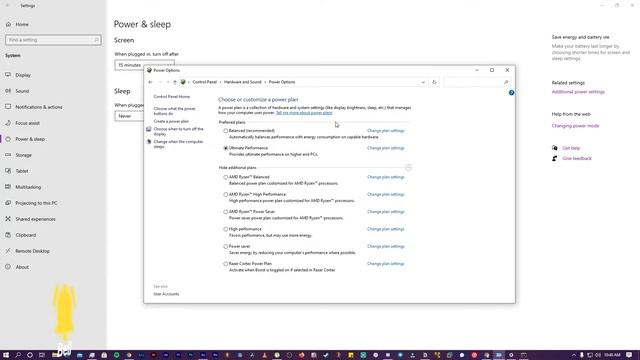Open Power Options help question mark
The height and width of the screenshot is (360, 640).
(511, 93)
